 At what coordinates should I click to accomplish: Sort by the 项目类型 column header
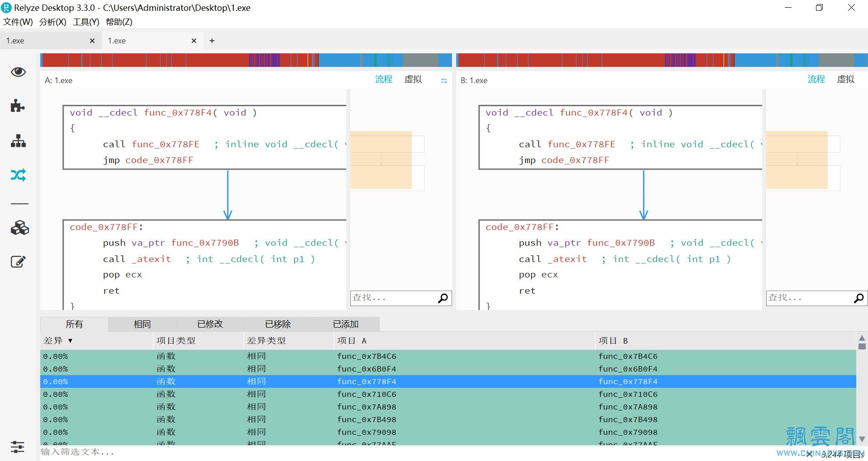point(198,341)
